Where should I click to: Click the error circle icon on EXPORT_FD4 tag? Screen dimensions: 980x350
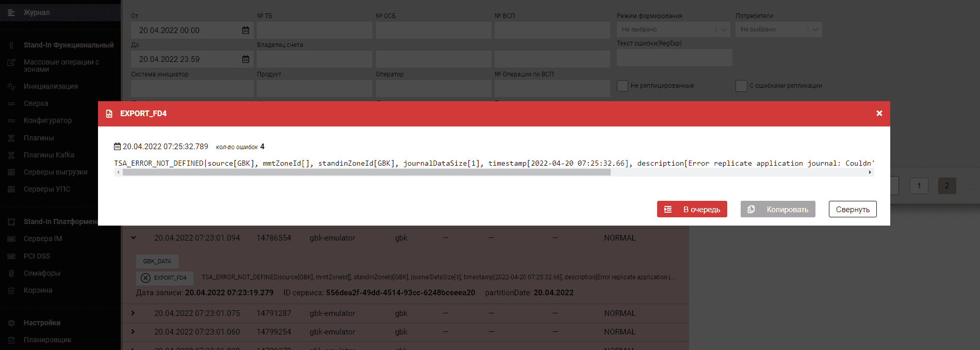point(145,278)
